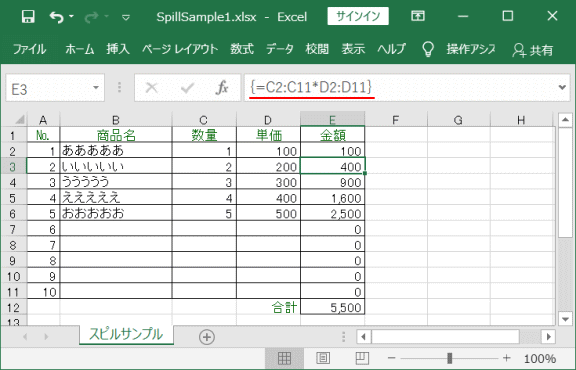Click next sheet navigation arrow
576x370 pixels.
click(46, 337)
